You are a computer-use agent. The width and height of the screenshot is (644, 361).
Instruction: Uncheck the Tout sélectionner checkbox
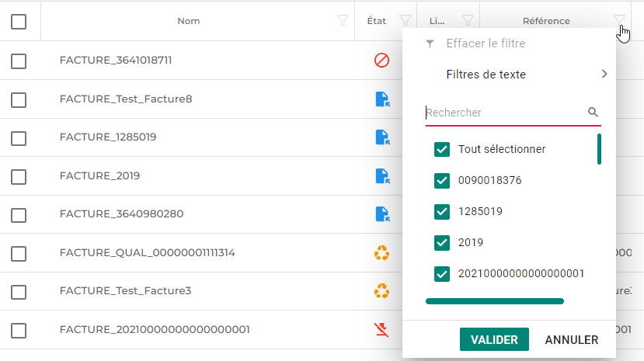coord(442,149)
